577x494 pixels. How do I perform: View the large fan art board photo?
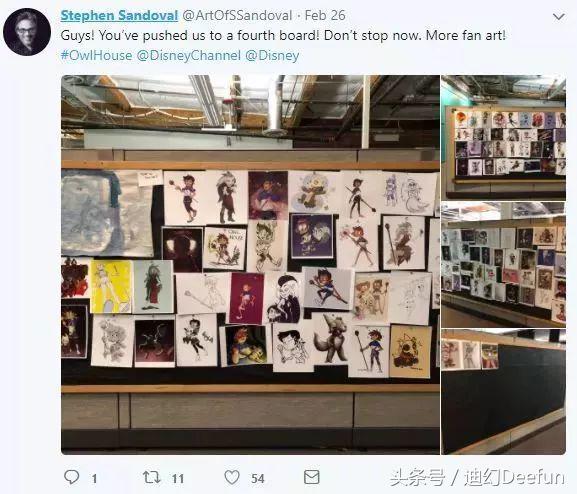point(250,265)
